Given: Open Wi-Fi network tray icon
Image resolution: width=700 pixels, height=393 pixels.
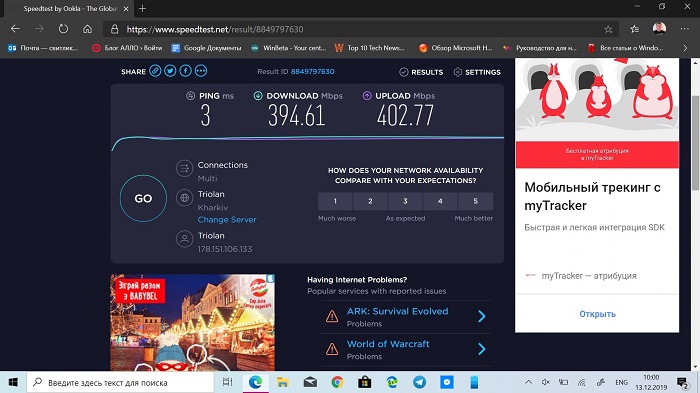Looking at the screenshot, I should pos(582,382).
